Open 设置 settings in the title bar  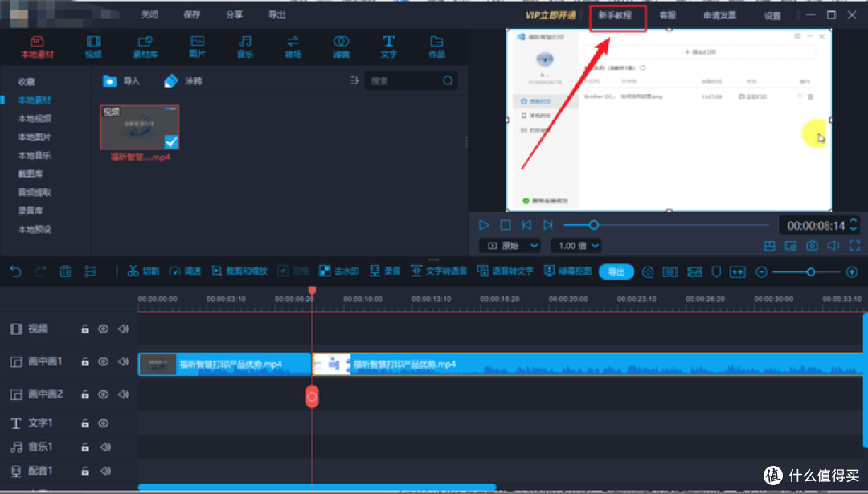[x=772, y=15]
